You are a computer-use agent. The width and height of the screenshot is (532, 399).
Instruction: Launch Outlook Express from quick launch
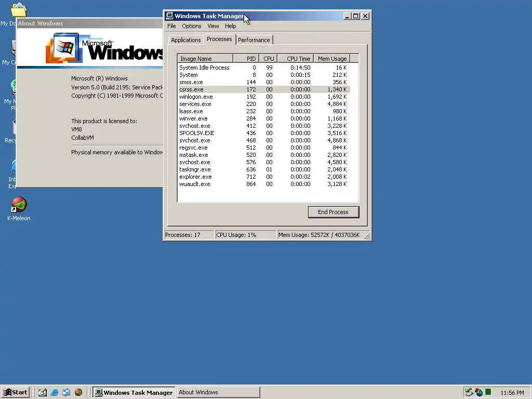[66, 392]
